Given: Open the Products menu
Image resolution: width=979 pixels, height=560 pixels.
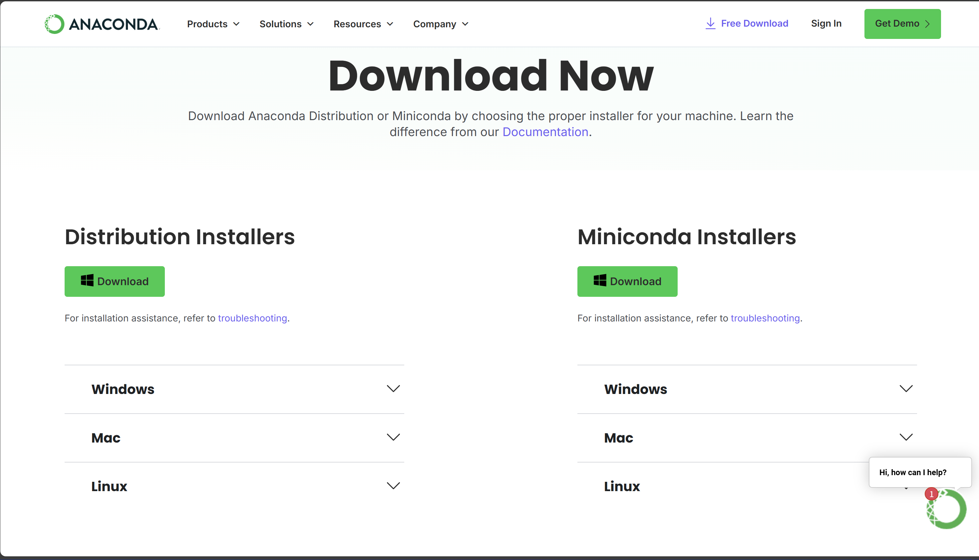Looking at the screenshot, I should click(x=213, y=24).
